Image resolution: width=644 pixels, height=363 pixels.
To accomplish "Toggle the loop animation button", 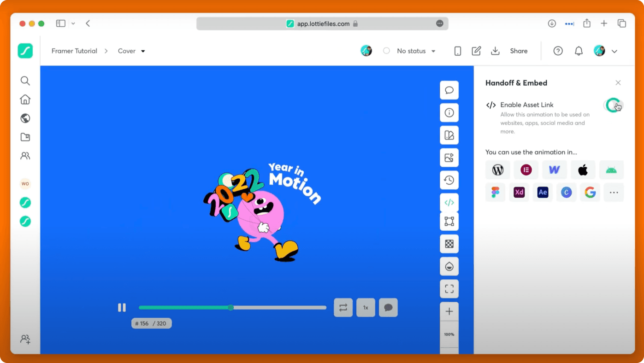I will pos(343,308).
